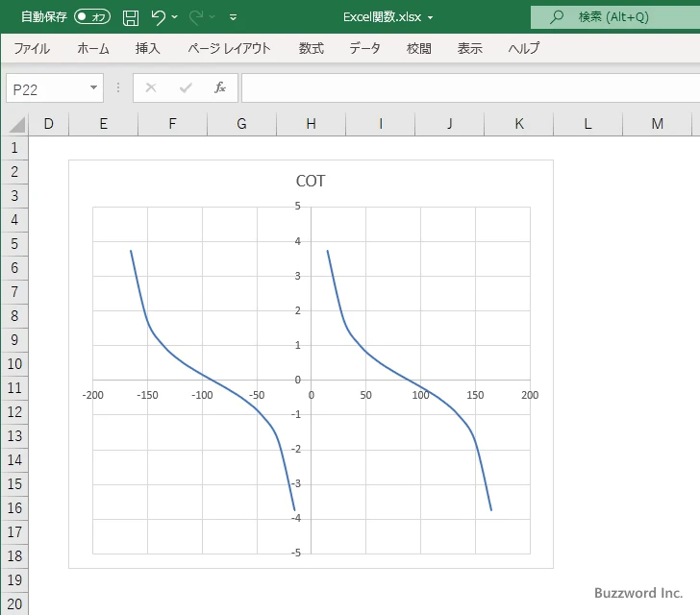Select column I header
Viewport: 700px width, 615px height.
[x=381, y=124]
